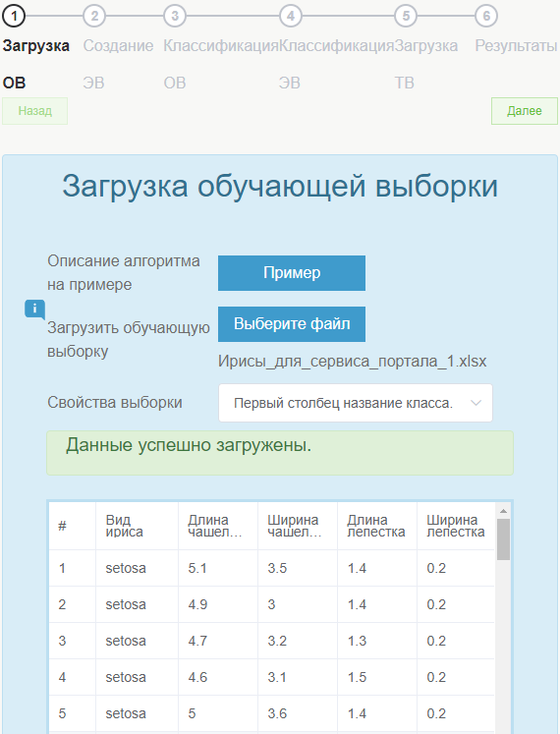The width and height of the screenshot is (560, 734).
Task: Go to step 2 circle Создание ЭВ
Action: pyautogui.click(x=94, y=16)
